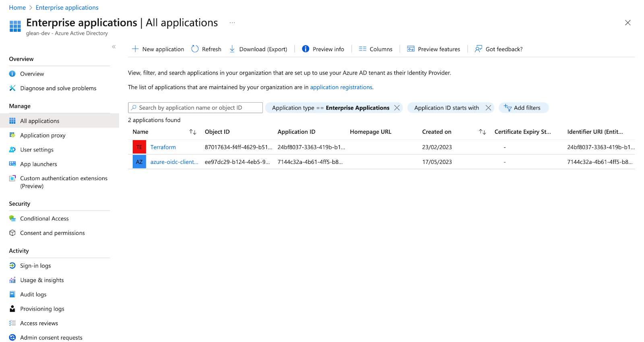Focus the application name search field
The width and height of the screenshot is (644, 342).
coord(195,108)
